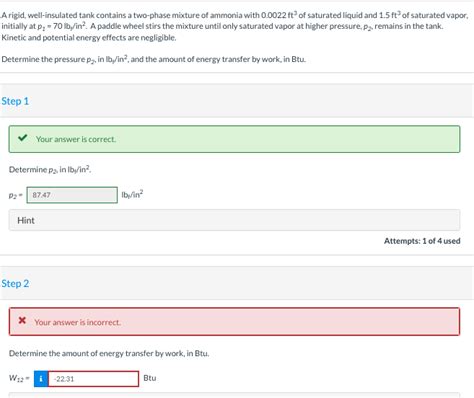Viewport: 474px width, 398px height.
Task: Select the 'Determine p2, in lbf/in²' prompt in Step 1
Action: coord(50,169)
